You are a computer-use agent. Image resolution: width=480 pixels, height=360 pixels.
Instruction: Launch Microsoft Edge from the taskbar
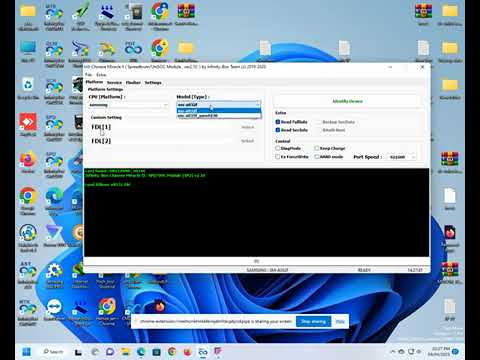[141, 352]
